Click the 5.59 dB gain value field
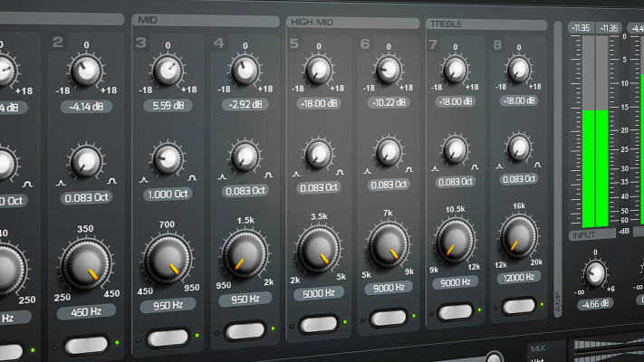 [x=168, y=105]
